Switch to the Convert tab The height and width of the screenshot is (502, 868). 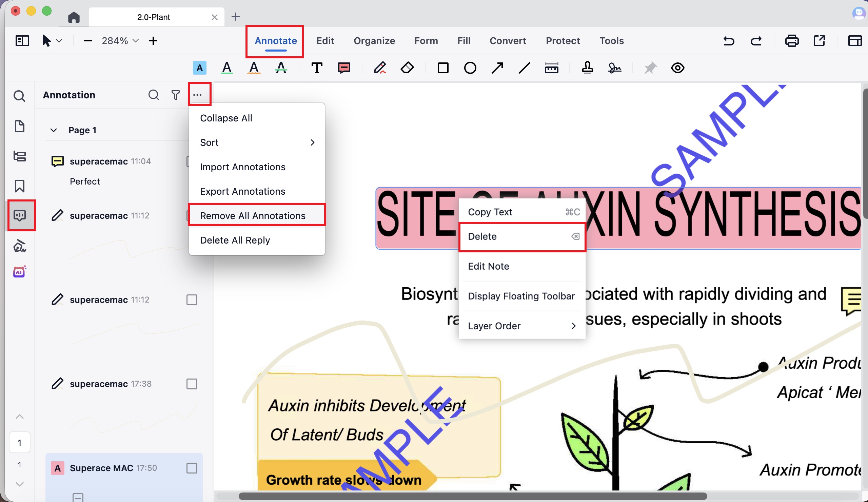[x=508, y=41]
